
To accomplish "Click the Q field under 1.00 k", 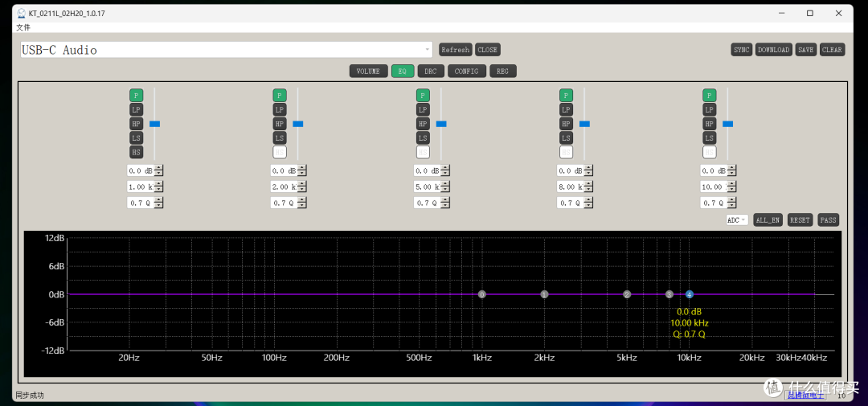I will coord(141,203).
